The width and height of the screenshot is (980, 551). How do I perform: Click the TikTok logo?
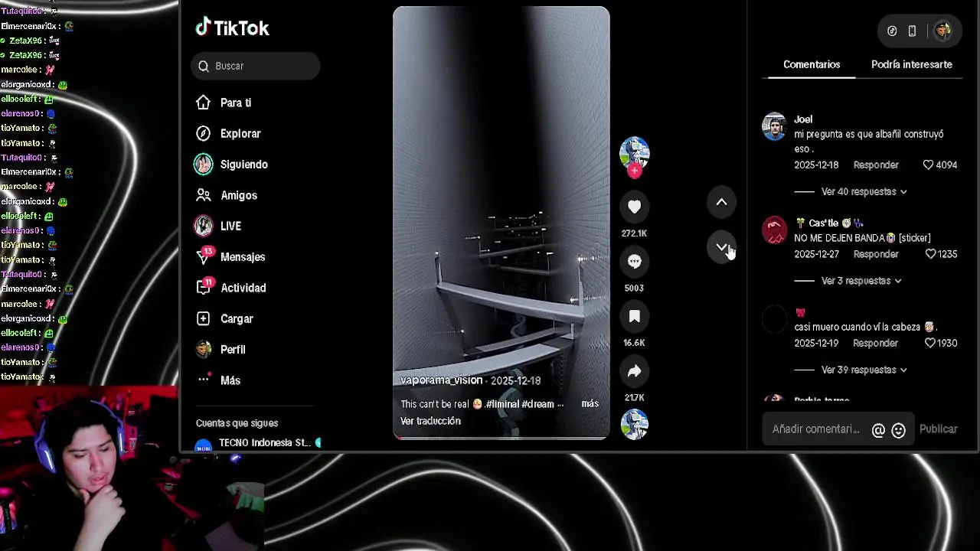tap(232, 28)
